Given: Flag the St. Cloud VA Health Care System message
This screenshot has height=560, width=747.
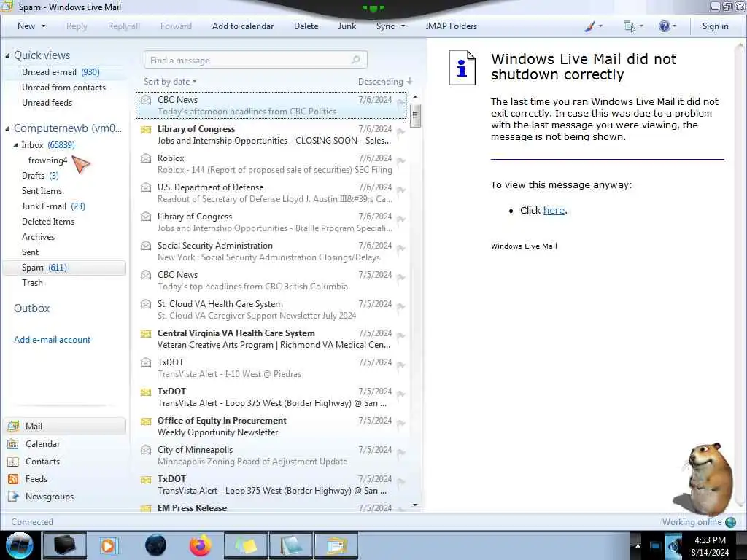Looking at the screenshot, I should point(400,307).
